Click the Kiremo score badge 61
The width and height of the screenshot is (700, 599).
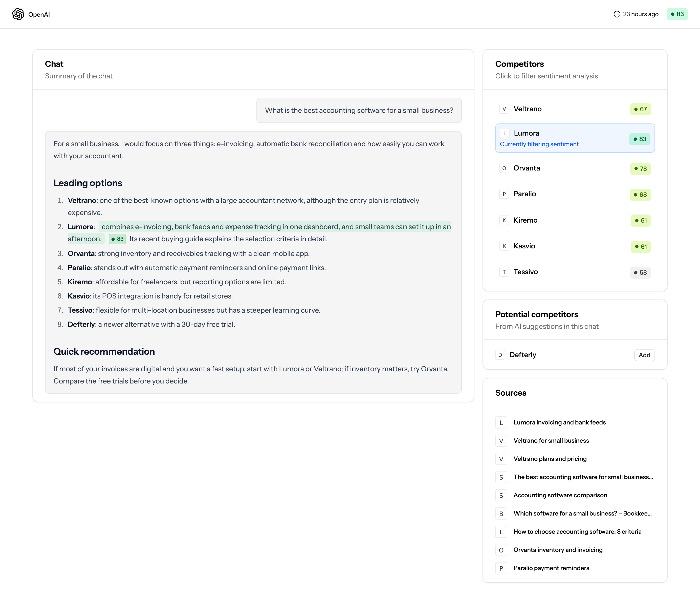click(641, 220)
